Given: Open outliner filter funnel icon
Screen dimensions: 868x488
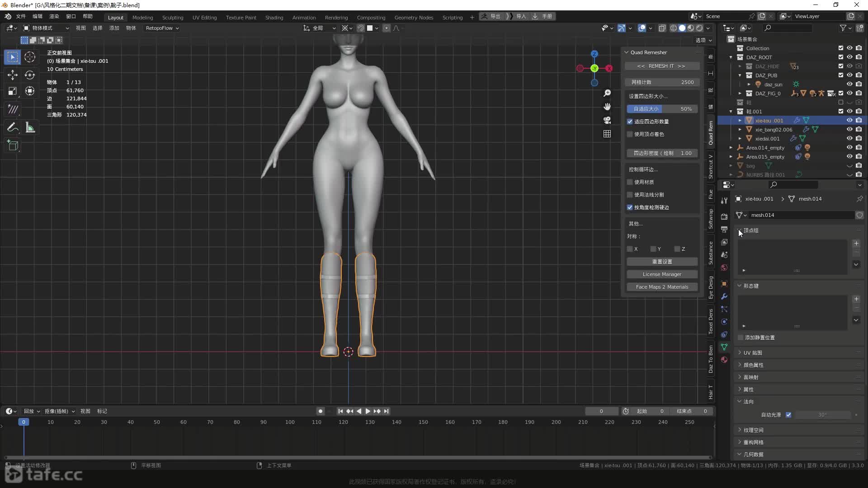Looking at the screenshot, I should coord(843,28).
